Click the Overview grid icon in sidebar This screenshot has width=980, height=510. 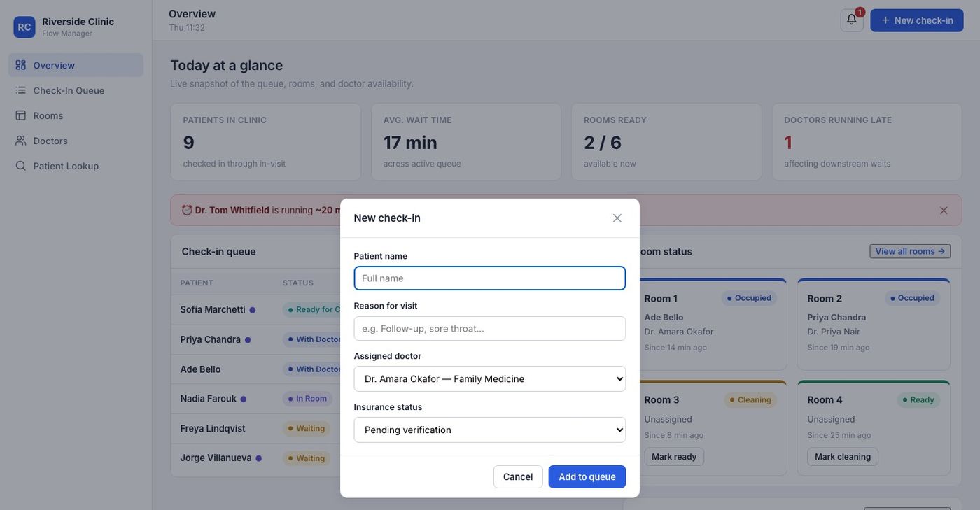pyautogui.click(x=21, y=65)
